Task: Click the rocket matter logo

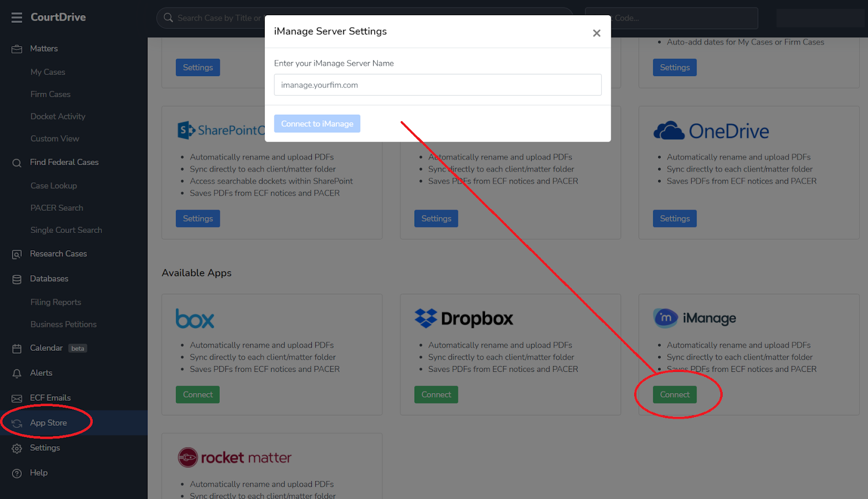Action: pyautogui.click(x=235, y=458)
